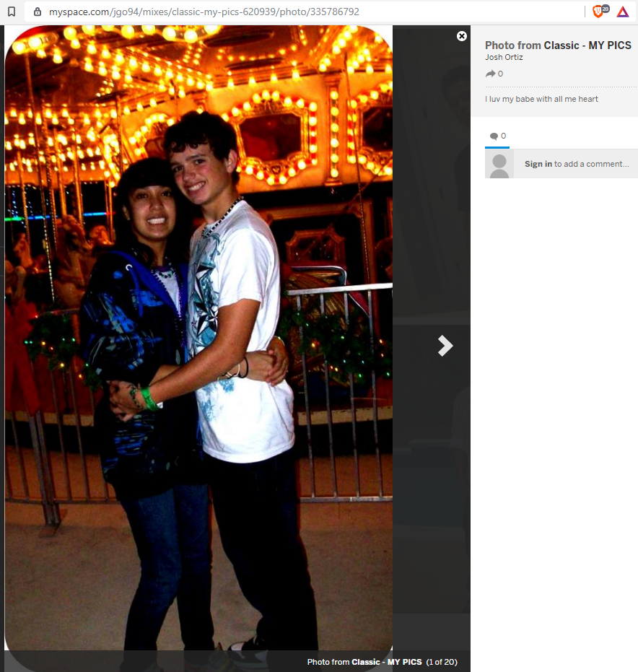
Task: Open Josh Ortiz profile link
Action: 504,57
